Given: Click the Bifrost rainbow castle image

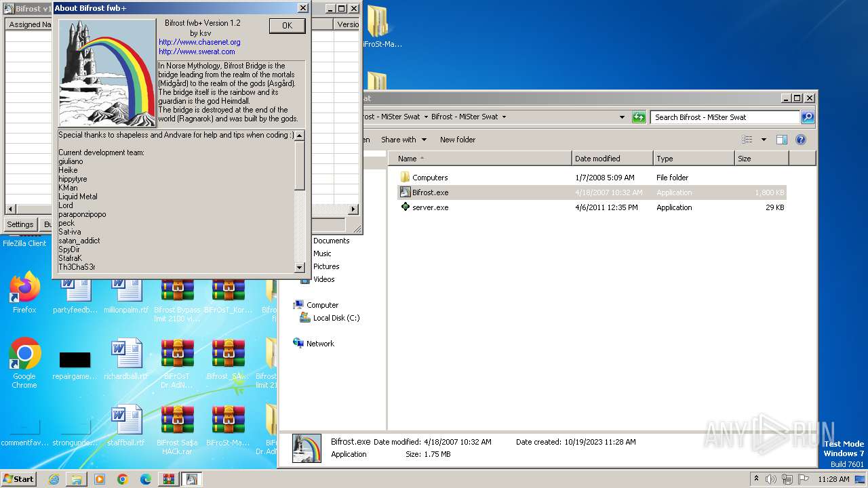Looking at the screenshot, I should [x=106, y=73].
